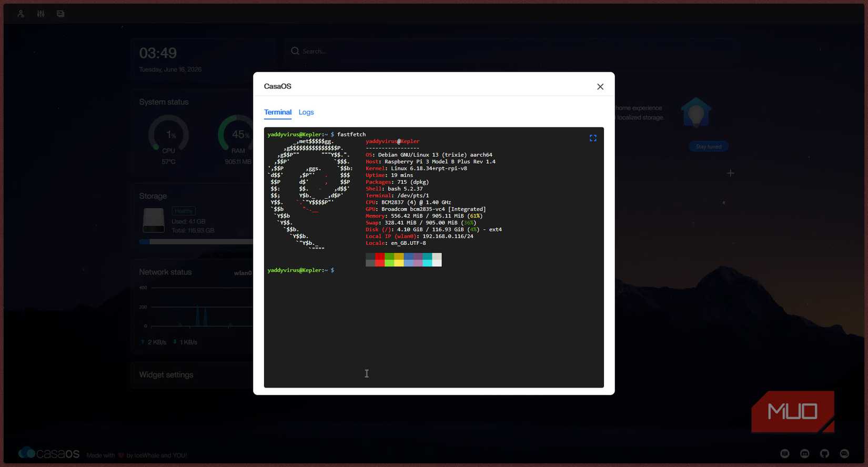
Task: Click the storage drive icon
Action: click(154, 221)
